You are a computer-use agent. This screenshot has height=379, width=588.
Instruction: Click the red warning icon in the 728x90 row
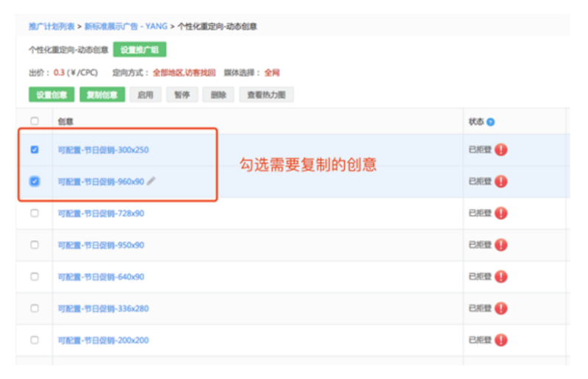501,213
